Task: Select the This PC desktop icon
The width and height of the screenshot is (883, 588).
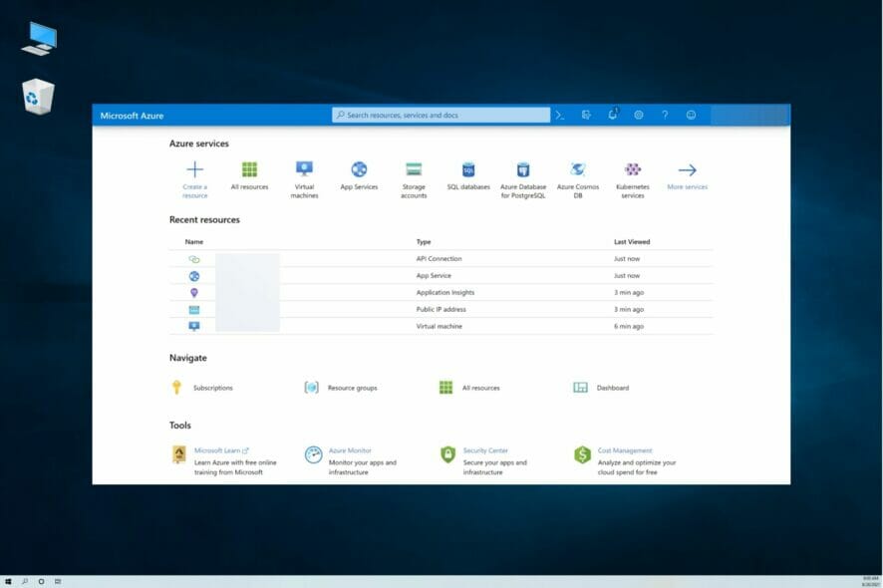Action: point(40,39)
